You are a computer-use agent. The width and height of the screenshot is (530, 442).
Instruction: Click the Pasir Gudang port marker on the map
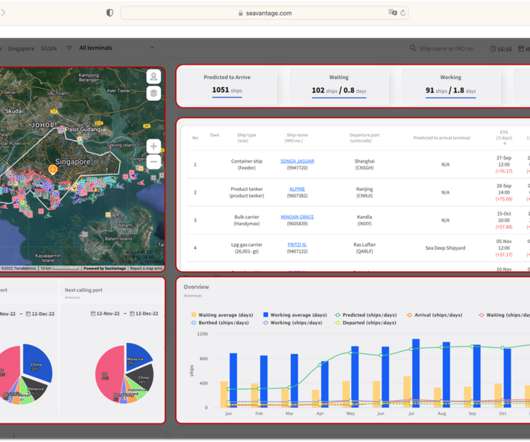[x=61, y=129]
